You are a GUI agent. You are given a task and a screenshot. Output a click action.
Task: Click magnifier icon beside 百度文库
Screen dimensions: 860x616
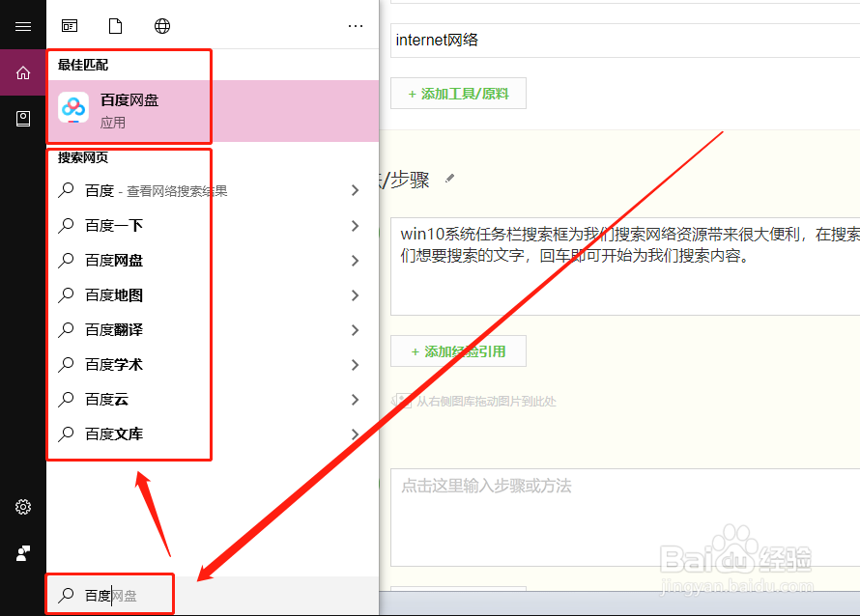tap(66, 434)
